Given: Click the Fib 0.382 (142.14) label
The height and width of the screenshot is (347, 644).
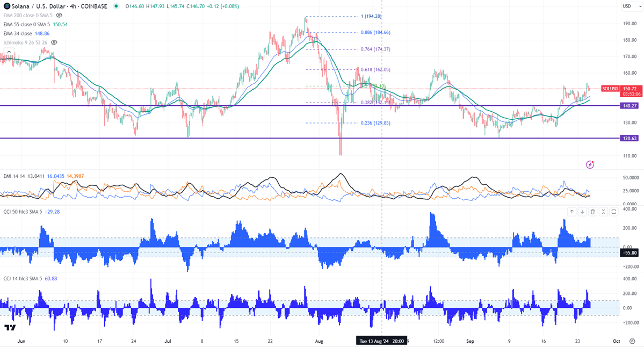Looking at the screenshot, I should 375,103.
